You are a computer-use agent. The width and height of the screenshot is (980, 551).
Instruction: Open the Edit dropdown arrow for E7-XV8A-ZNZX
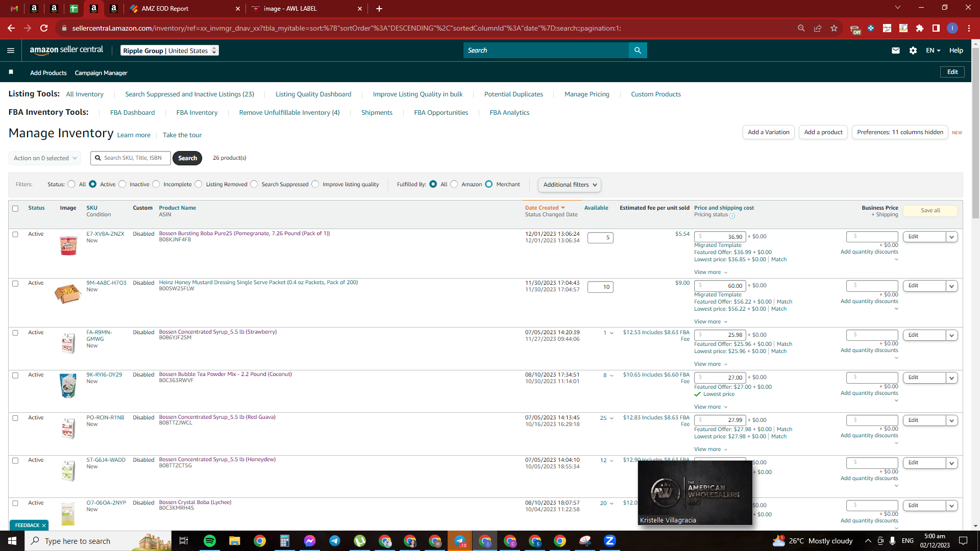[951, 237]
